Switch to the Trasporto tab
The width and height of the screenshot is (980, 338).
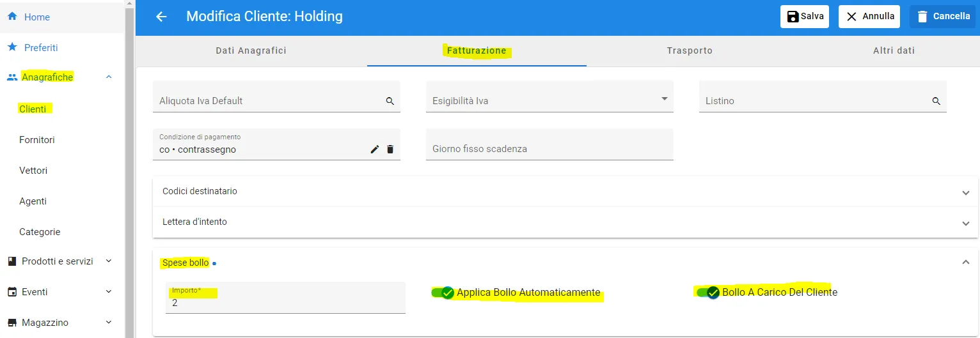(690, 50)
